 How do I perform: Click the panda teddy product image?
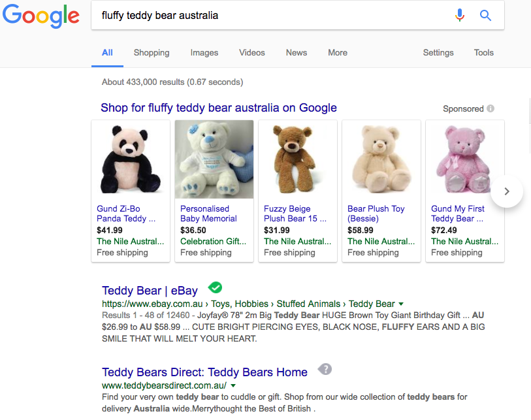[131, 159]
